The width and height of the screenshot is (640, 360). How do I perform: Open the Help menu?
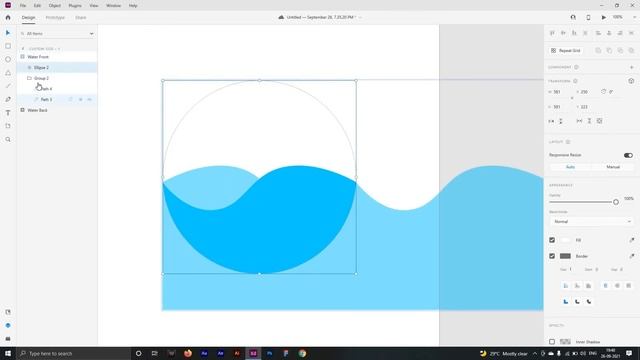133,6
